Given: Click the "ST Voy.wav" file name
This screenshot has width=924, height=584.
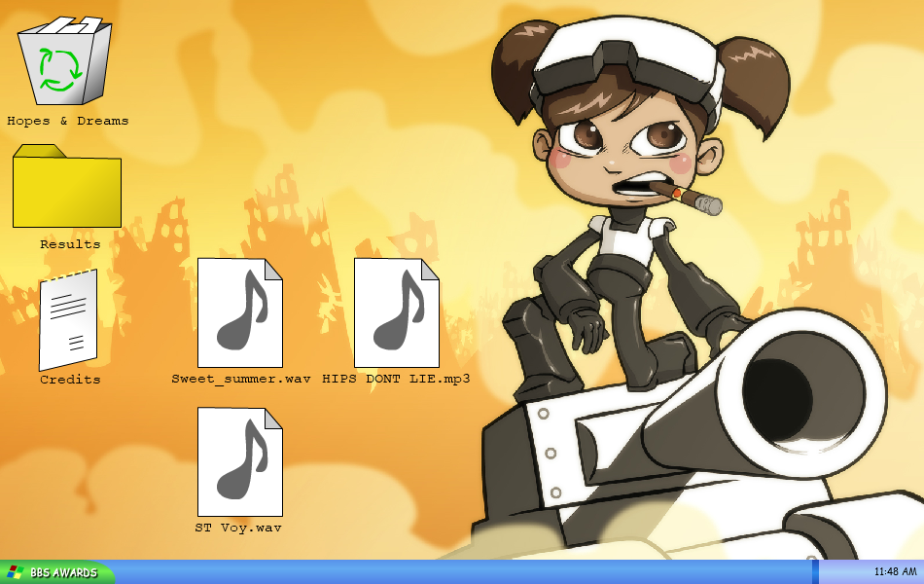Looking at the screenshot, I should point(238,528).
